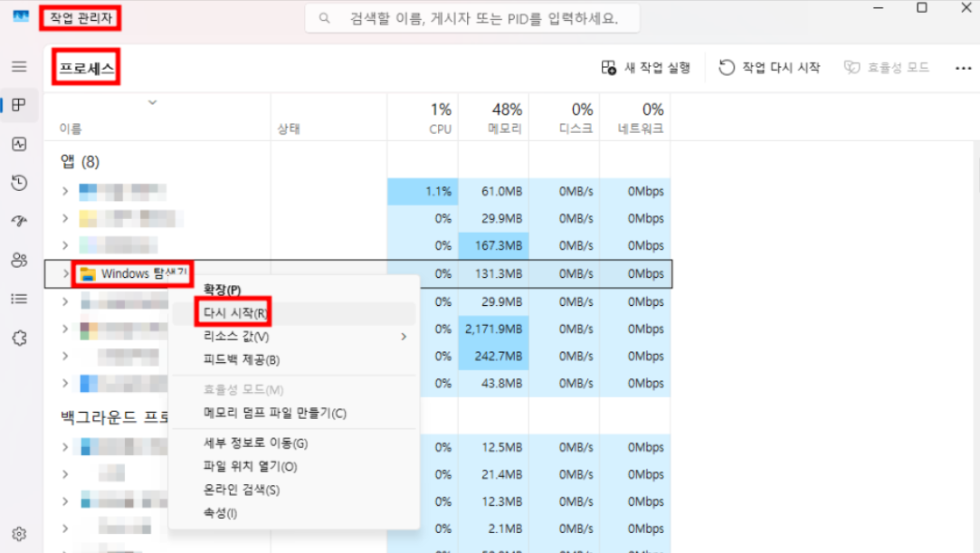Image resolution: width=980 pixels, height=553 pixels.
Task: Open the hamburger navigation menu
Action: (x=19, y=67)
